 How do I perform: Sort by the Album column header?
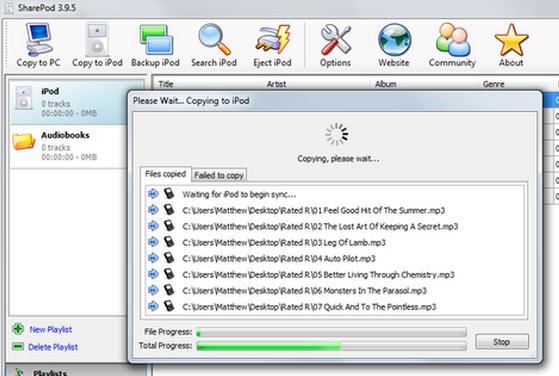click(386, 84)
